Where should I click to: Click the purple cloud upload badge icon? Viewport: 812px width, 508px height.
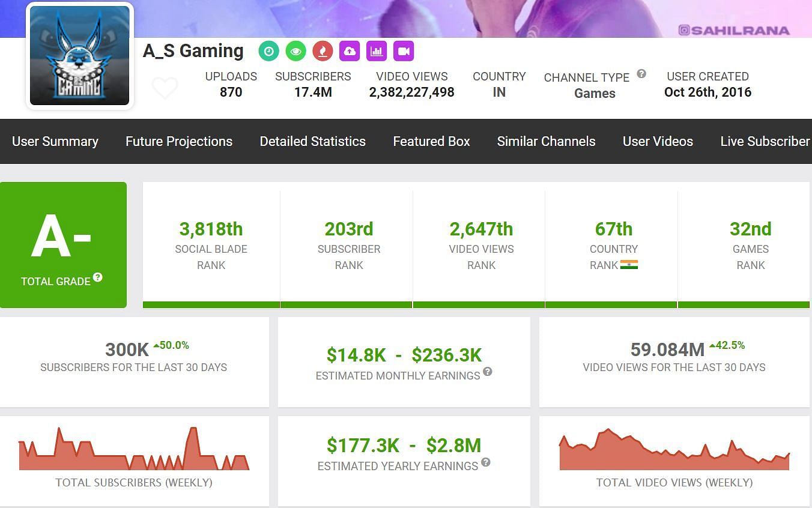tap(350, 51)
